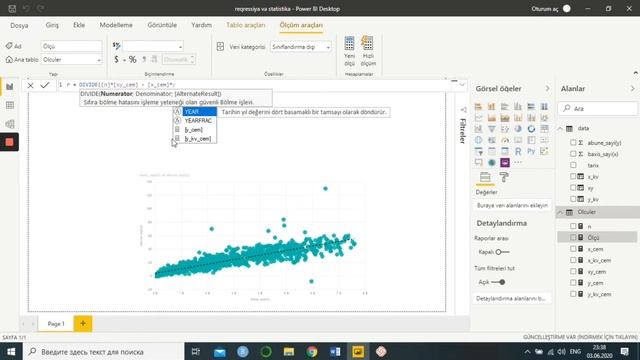Open the Modelleme ribbon tab

tap(116, 25)
